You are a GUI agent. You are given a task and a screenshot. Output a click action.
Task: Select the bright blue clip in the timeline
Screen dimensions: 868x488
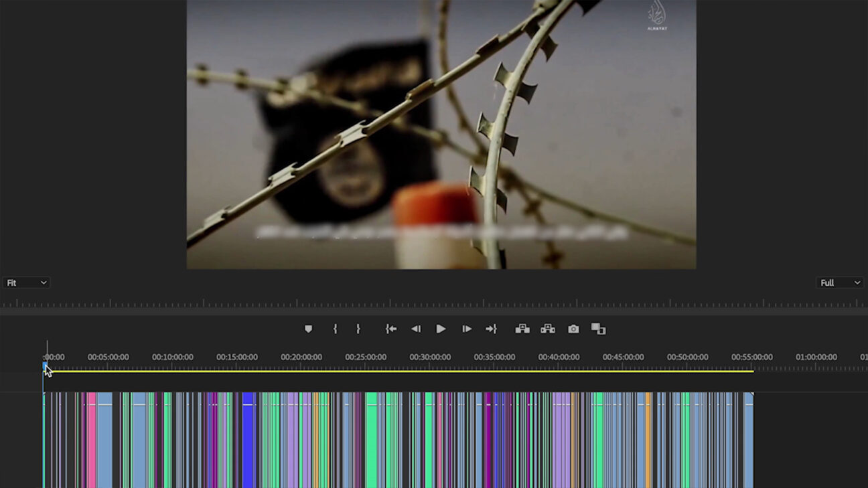click(x=248, y=442)
